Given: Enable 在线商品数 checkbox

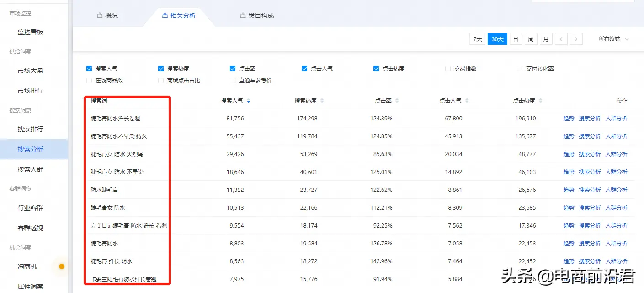Looking at the screenshot, I should tap(89, 81).
